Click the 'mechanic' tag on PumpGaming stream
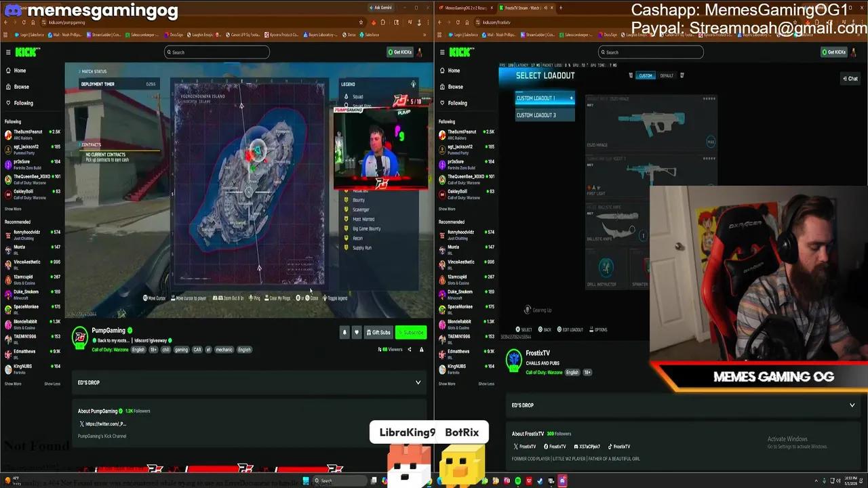The image size is (868, 488). tap(224, 350)
